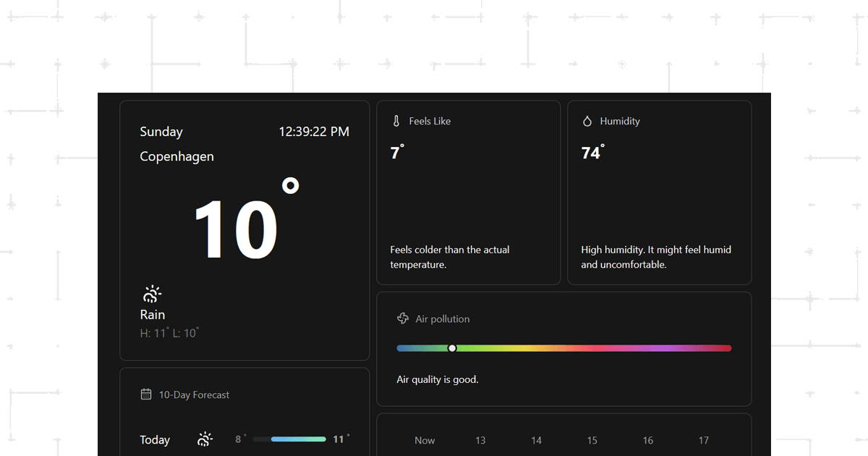Click the droplet icon beside Humidity
This screenshot has height=456, width=868.
pyautogui.click(x=587, y=122)
